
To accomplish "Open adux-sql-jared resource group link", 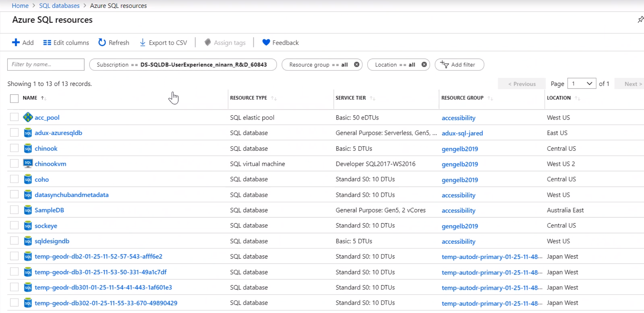I will click(462, 133).
